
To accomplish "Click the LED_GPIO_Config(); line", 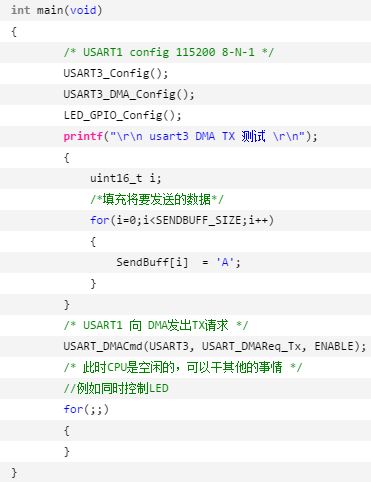I will [x=122, y=115].
